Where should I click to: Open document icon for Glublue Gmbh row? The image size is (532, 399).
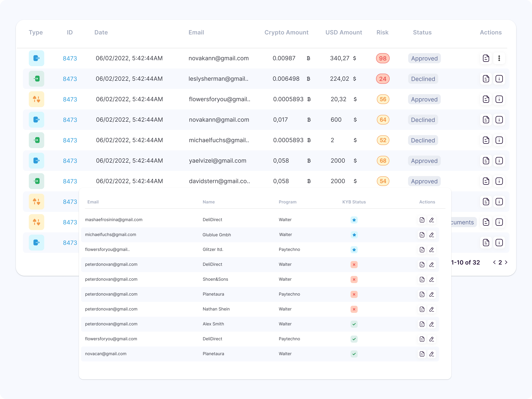422,235
